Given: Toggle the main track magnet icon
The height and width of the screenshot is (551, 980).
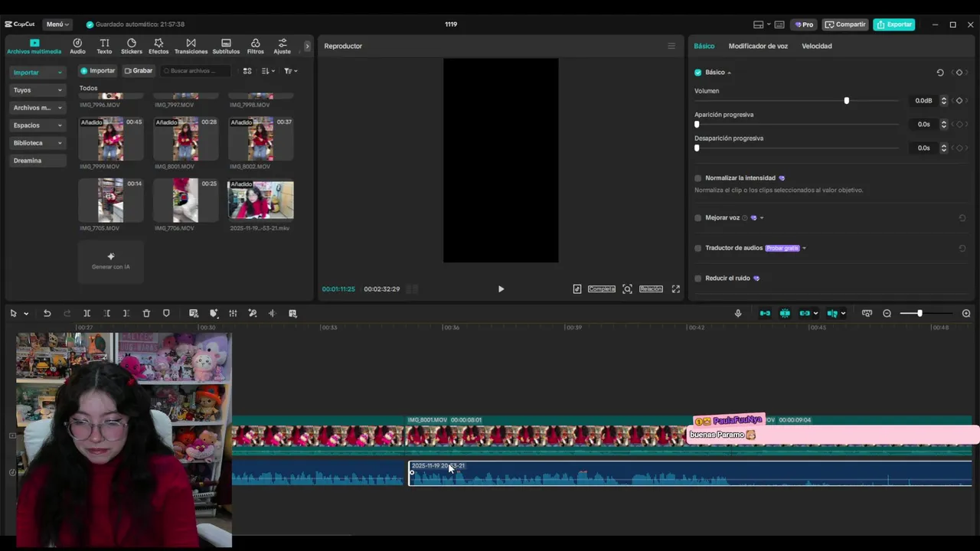Looking at the screenshot, I should [x=765, y=313].
